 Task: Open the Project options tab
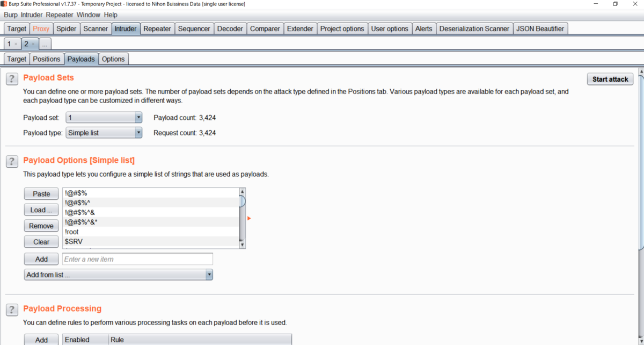342,28
